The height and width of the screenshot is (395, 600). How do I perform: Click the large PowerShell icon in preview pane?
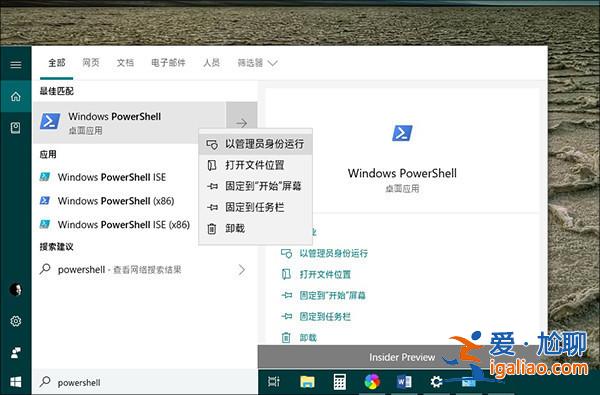pyautogui.click(x=402, y=133)
